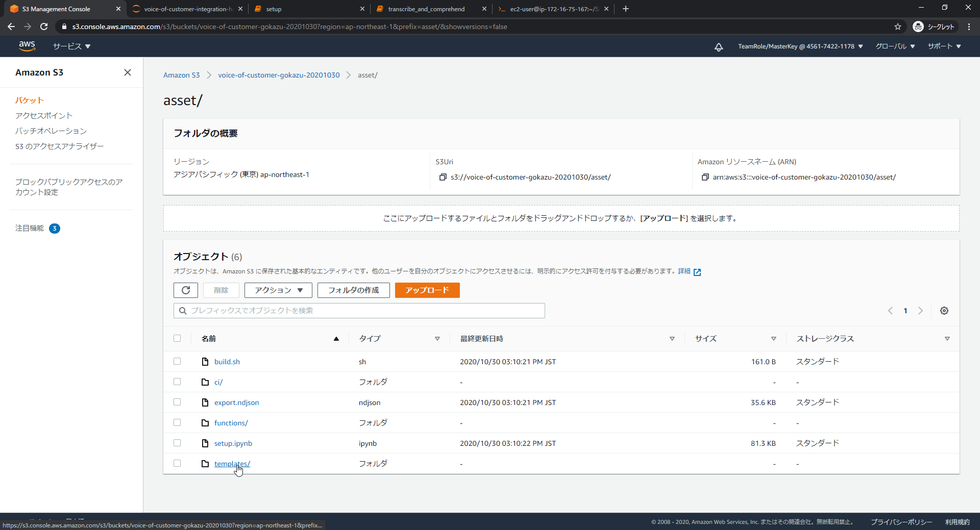Screen dimensions: 980x530
Task: Open the Chrome three-dot menu
Action: pos(969,27)
